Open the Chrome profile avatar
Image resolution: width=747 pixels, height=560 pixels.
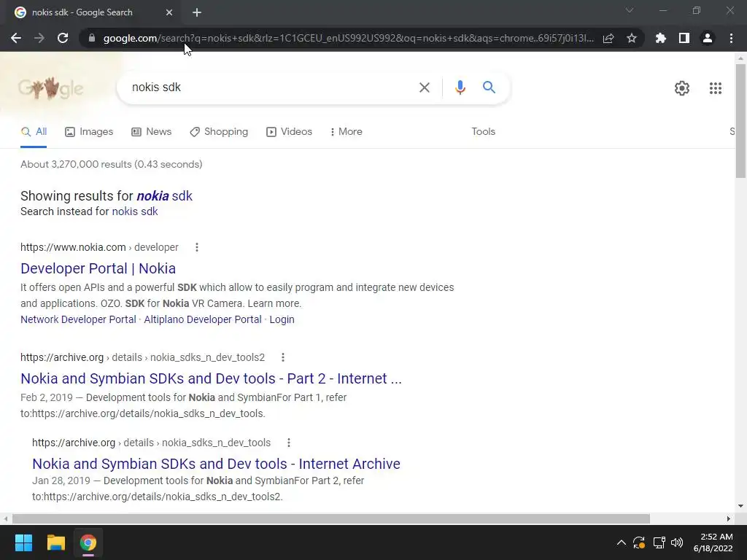(708, 38)
